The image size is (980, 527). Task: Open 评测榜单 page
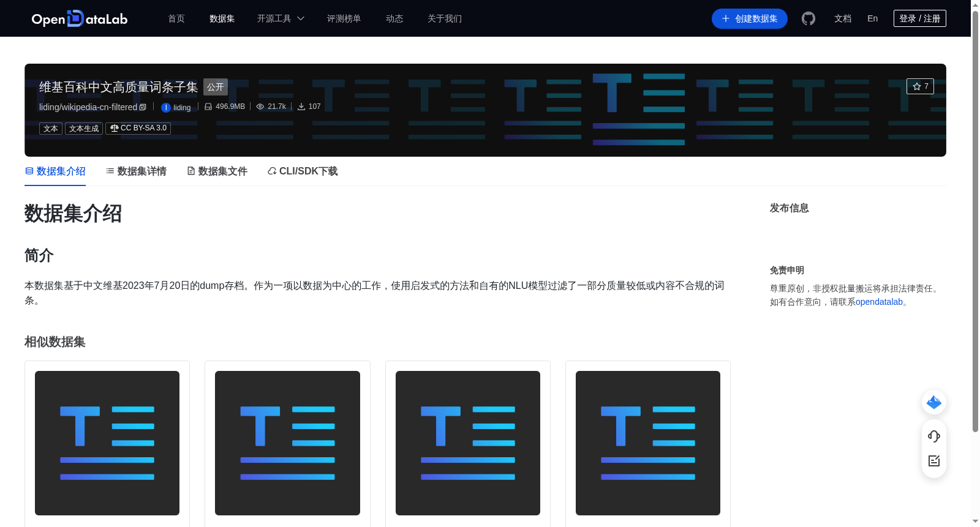click(x=344, y=18)
